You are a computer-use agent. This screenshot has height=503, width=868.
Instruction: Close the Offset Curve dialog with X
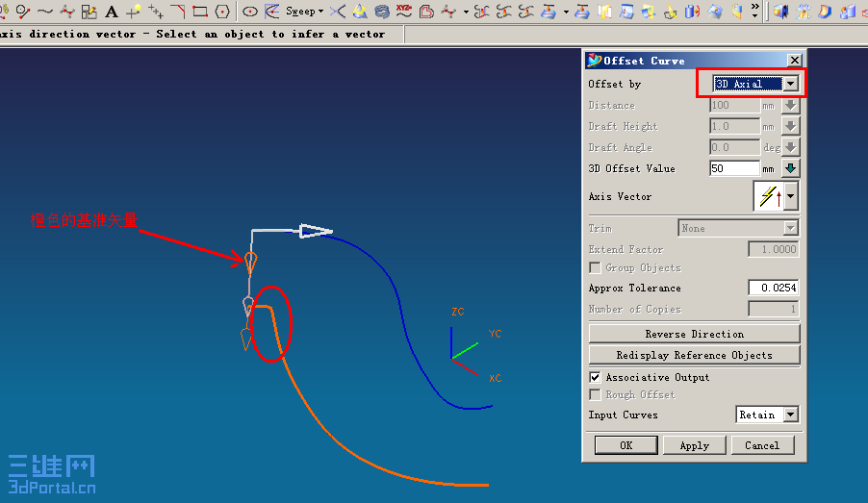pyautogui.click(x=794, y=61)
